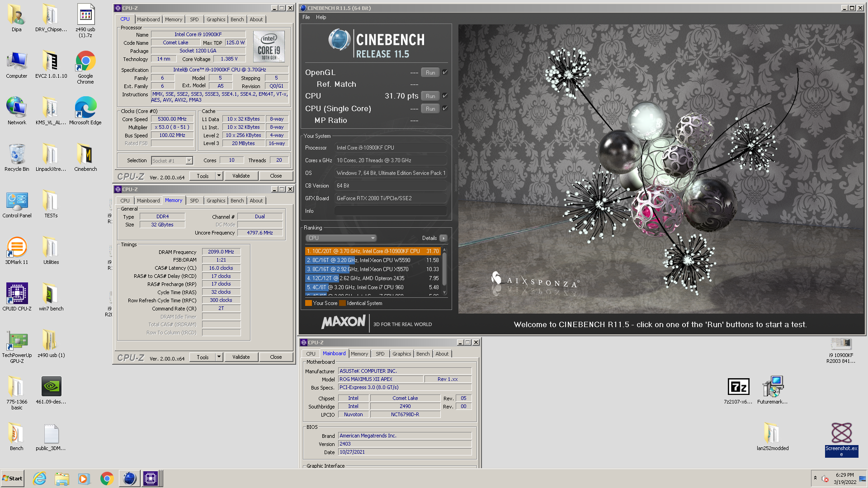This screenshot has width=868, height=488.
Task: Click the clock in system tray
Action: pyautogui.click(x=845, y=479)
